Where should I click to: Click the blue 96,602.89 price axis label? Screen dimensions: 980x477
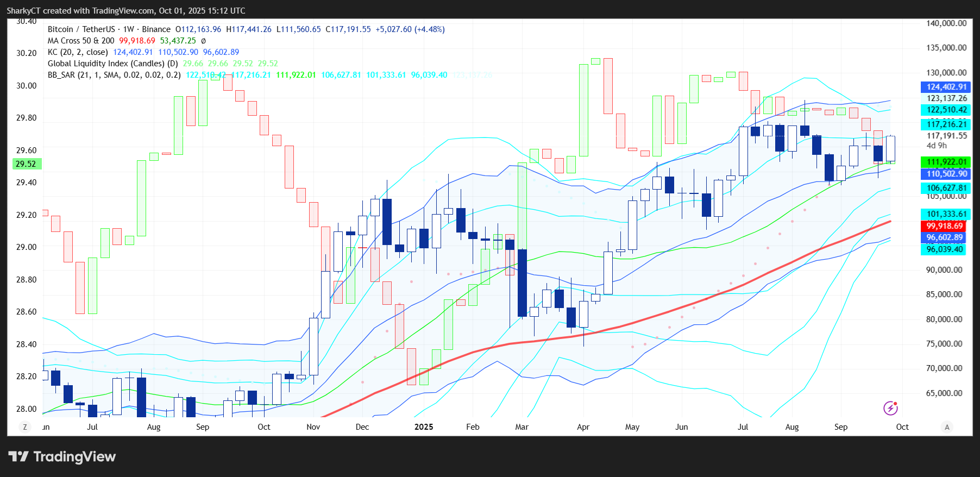(944, 237)
